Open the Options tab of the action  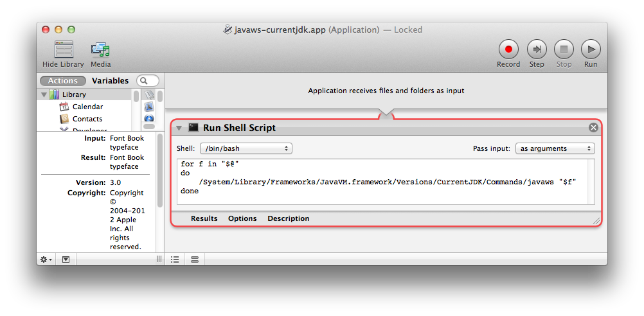click(x=242, y=219)
